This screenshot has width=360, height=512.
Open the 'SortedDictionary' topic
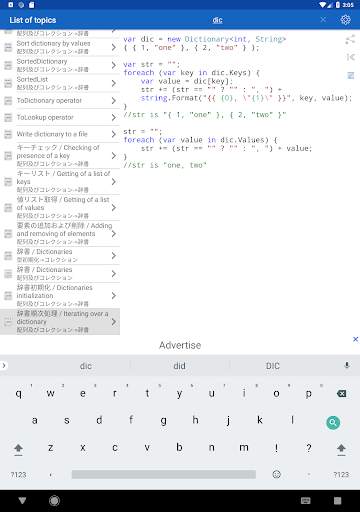tap(60, 65)
